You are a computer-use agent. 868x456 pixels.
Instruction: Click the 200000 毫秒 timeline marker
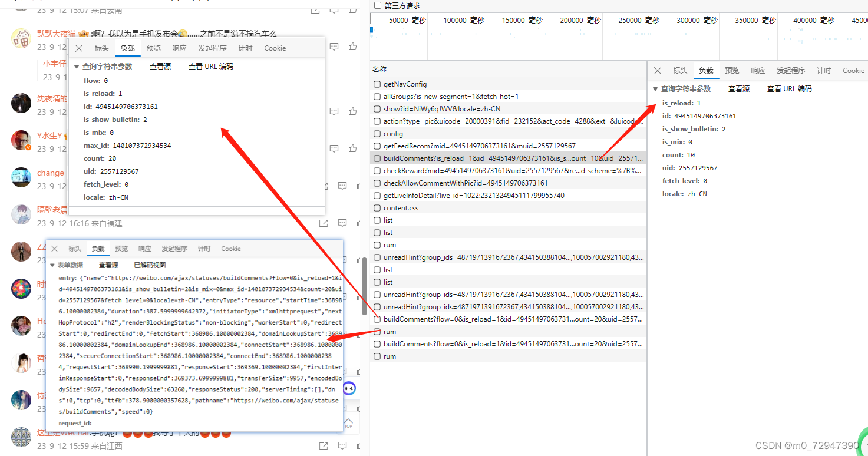pos(580,21)
